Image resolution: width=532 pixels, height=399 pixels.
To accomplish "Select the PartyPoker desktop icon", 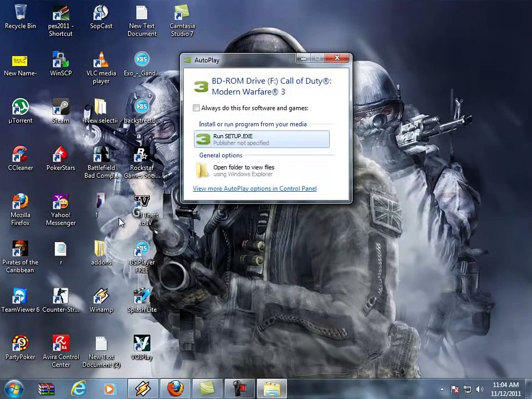I will coord(21,347).
